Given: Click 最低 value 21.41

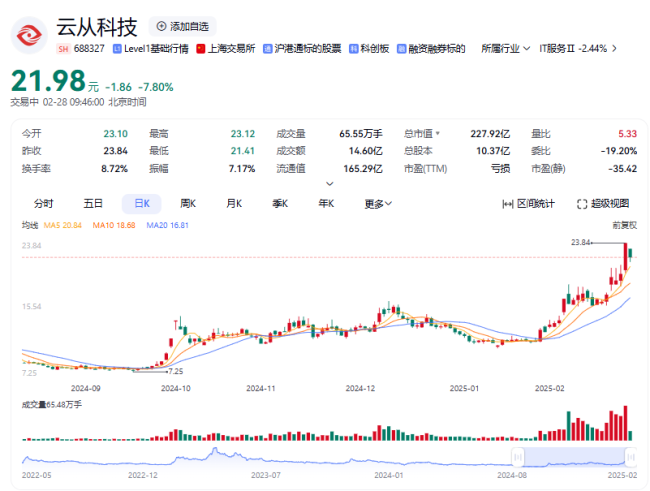Looking at the screenshot, I should (x=243, y=151).
